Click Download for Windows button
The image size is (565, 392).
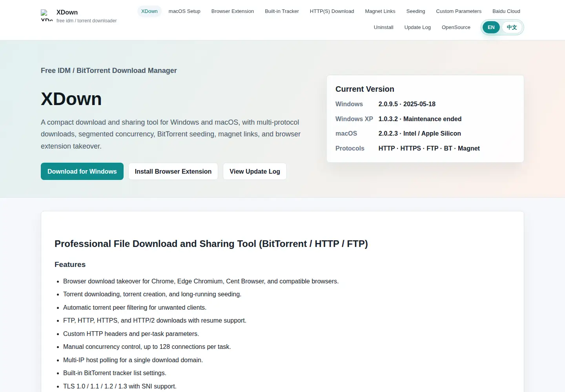(x=82, y=171)
